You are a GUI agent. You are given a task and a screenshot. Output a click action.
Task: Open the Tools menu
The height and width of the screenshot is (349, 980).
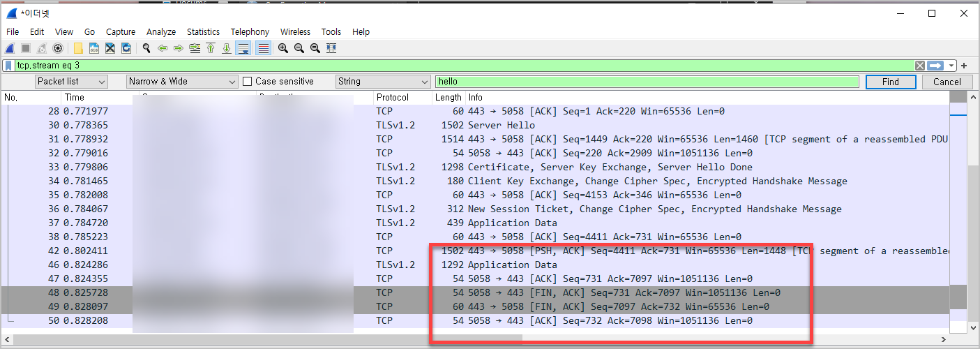(x=331, y=32)
